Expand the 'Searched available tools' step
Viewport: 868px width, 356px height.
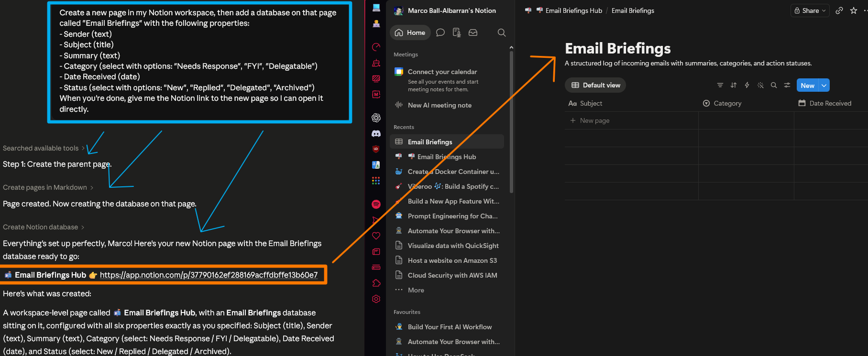[x=44, y=148]
